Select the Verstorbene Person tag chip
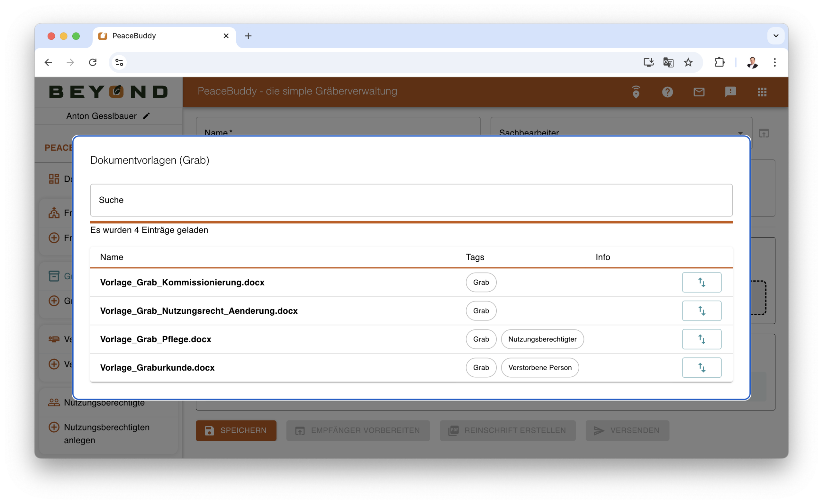Image resolution: width=823 pixels, height=504 pixels. 540,367
